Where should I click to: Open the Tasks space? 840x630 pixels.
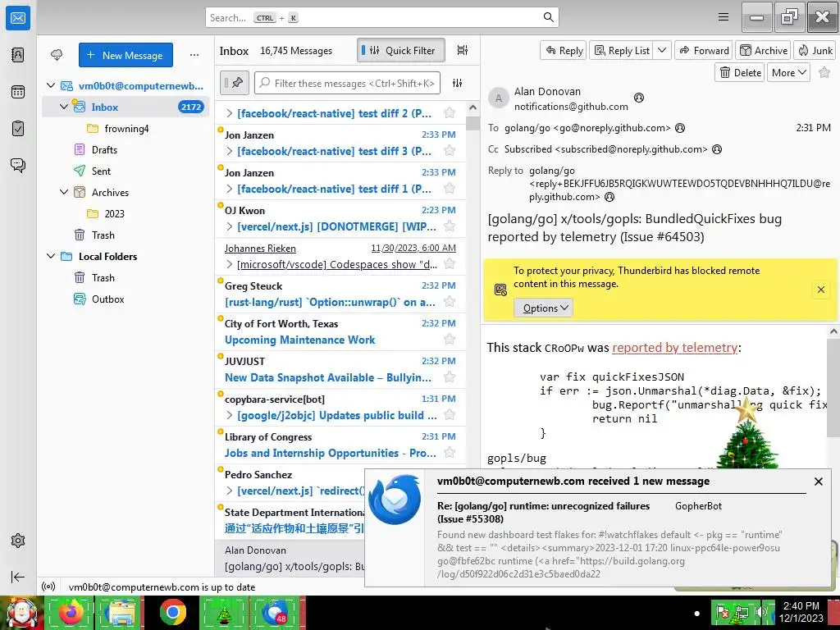[18, 129]
